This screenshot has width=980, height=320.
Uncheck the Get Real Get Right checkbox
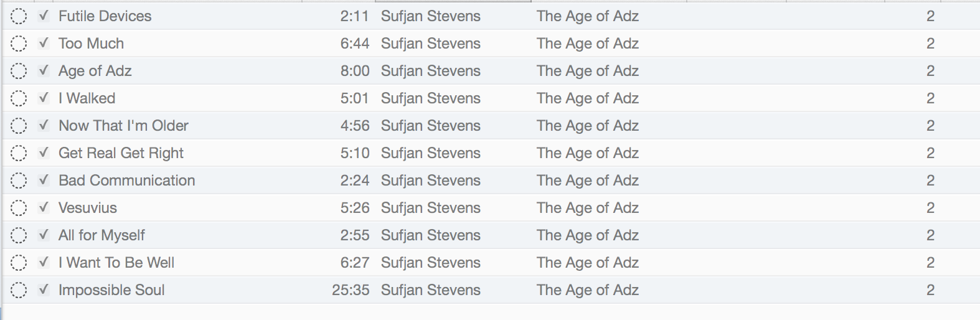click(x=44, y=153)
